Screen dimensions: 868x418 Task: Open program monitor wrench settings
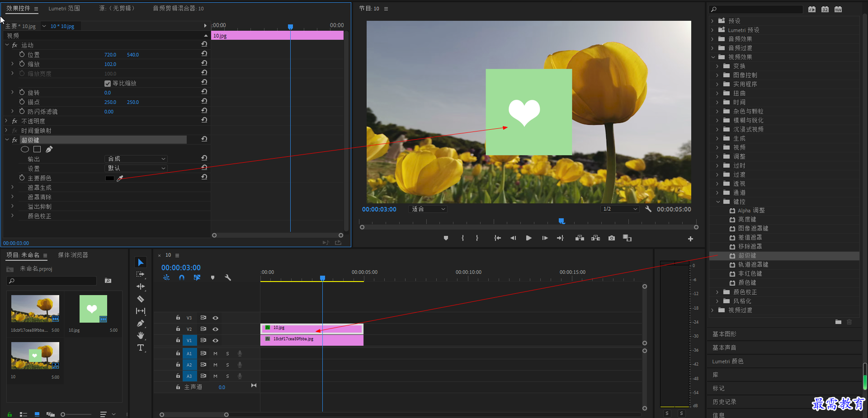tap(648, 209)
